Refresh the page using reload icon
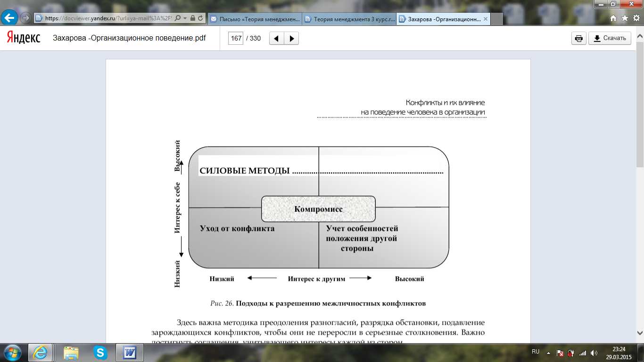The width and height of the screenshot is (644, 362). tap(201, 18)
